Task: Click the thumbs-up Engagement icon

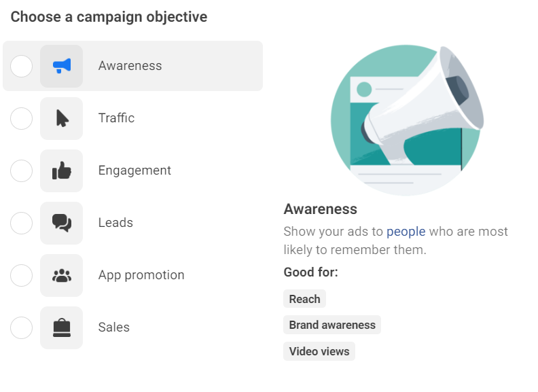Action: (61, 171)
